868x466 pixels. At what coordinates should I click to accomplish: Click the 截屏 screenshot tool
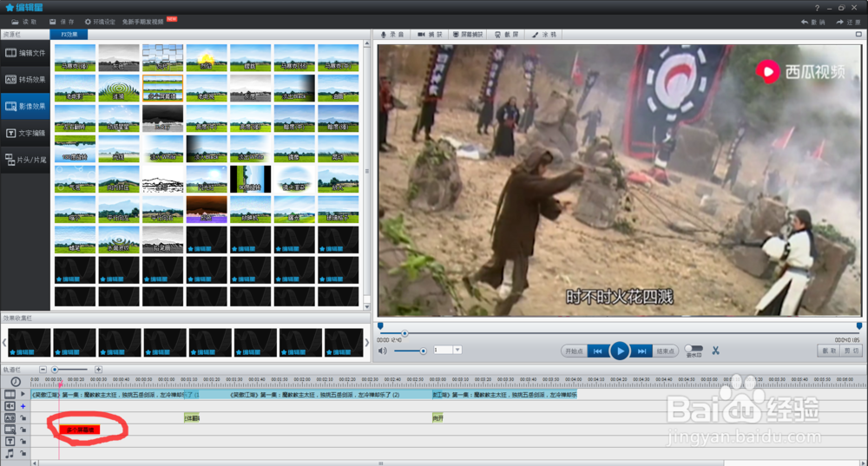pos(507,35)
